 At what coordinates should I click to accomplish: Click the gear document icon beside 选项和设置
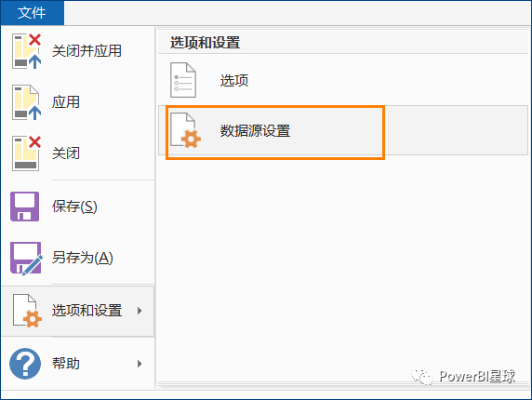pos(27,311)
